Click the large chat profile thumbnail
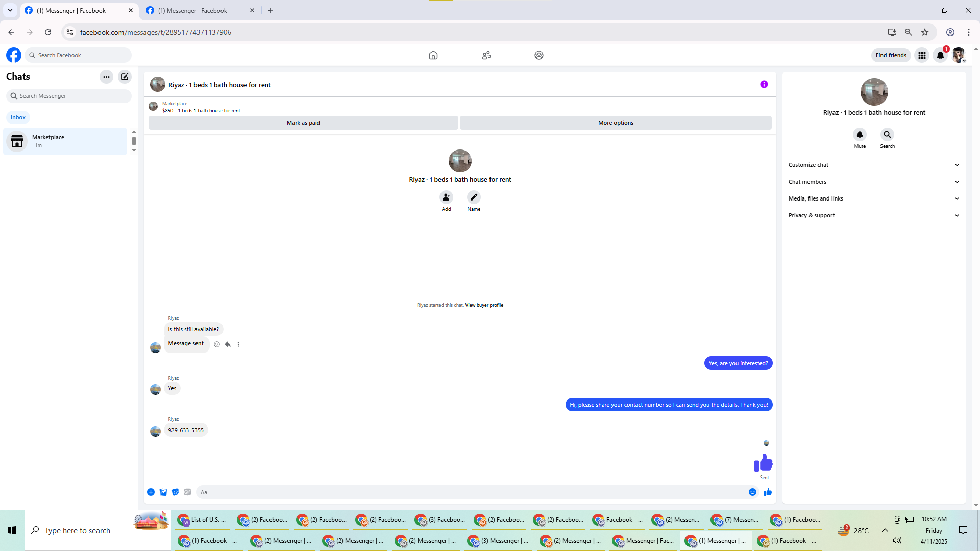The height and width of the screenshot is (551, 980). 460,161
